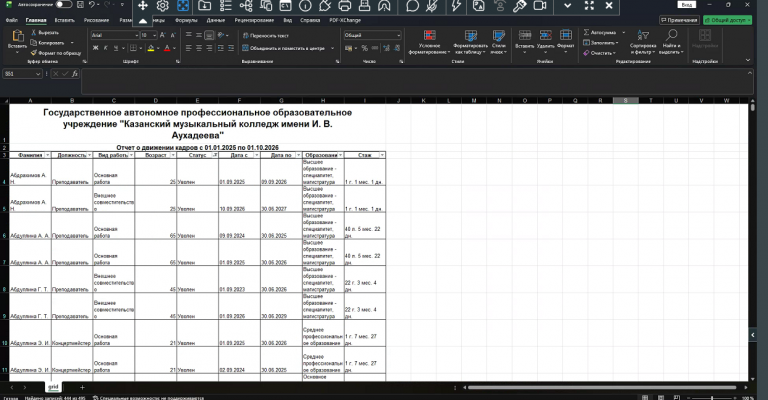
Task: Toggle Переносить текст (Wrap Text)
Action: [x=265, y=36]
